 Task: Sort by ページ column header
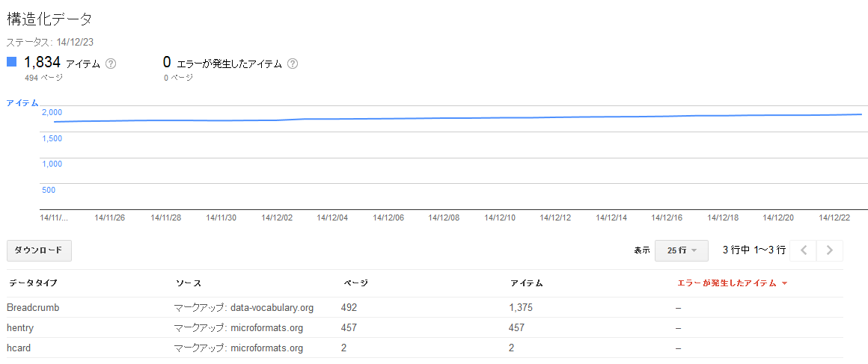356,283
